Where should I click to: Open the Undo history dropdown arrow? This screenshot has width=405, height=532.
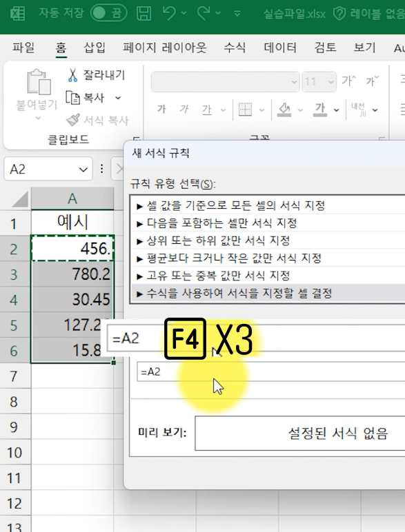184,13
